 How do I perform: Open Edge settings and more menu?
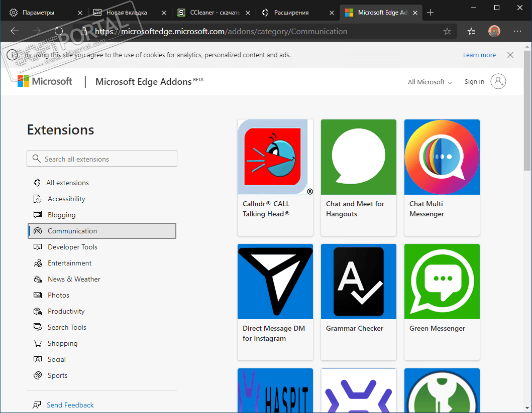pyautogui.click(x=517, y=31)
